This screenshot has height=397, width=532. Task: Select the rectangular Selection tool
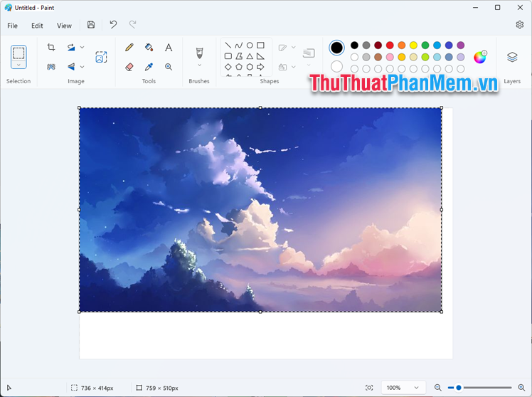tap(18, 53)
